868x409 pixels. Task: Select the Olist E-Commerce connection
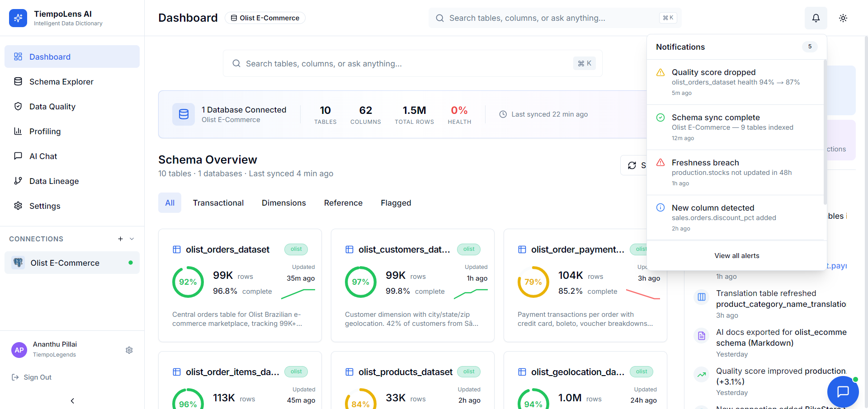coord(72,263)
